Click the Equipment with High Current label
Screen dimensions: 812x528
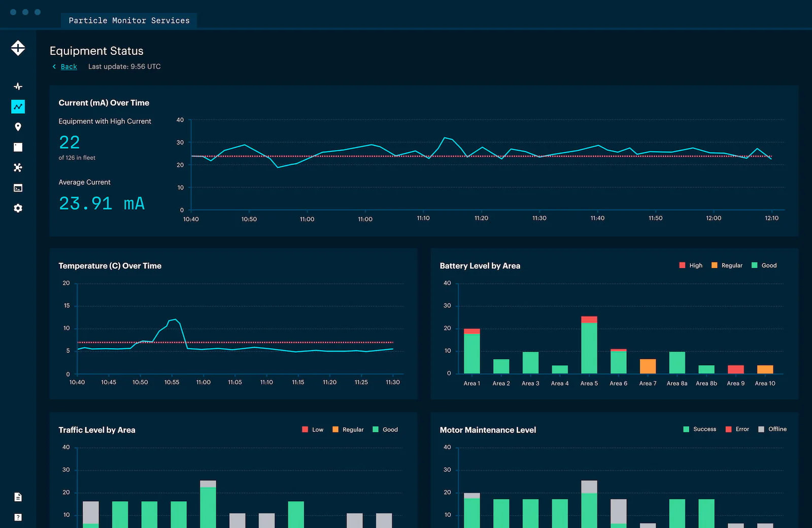pos(105,121)
